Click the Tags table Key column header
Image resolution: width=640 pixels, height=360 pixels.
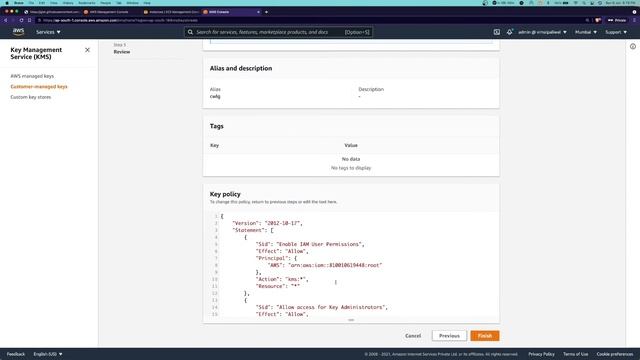coord(214,145)
